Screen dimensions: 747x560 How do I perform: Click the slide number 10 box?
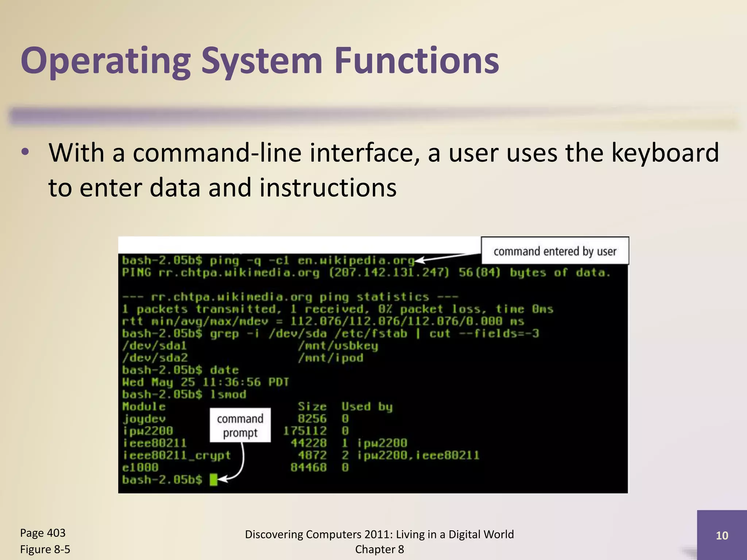point(722,535)
